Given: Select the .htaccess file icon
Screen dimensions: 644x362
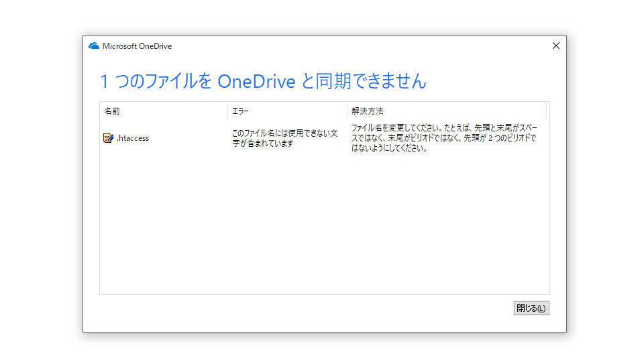Looking at the screenshot, I should pyautogui.click(x=108, y=138).
